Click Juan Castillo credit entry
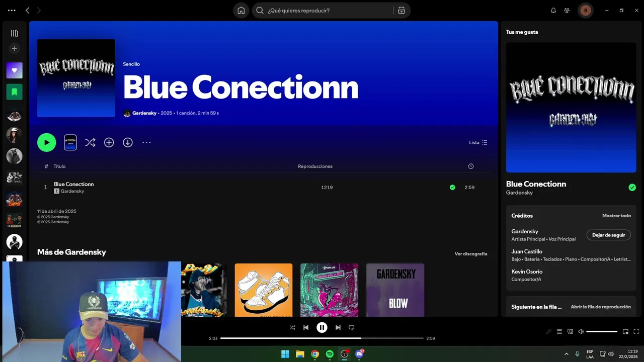This screenshot has width=644, height=362. tap(527, 251)
